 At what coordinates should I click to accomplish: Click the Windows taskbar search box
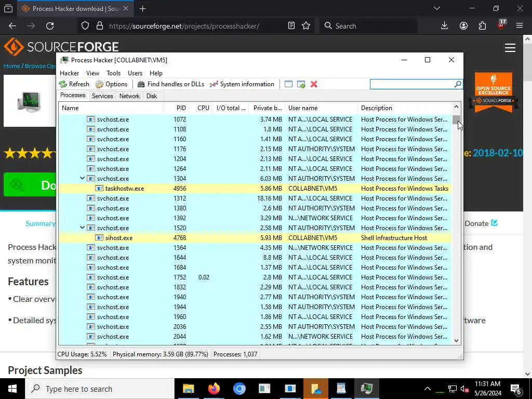(x=100, y=389)
